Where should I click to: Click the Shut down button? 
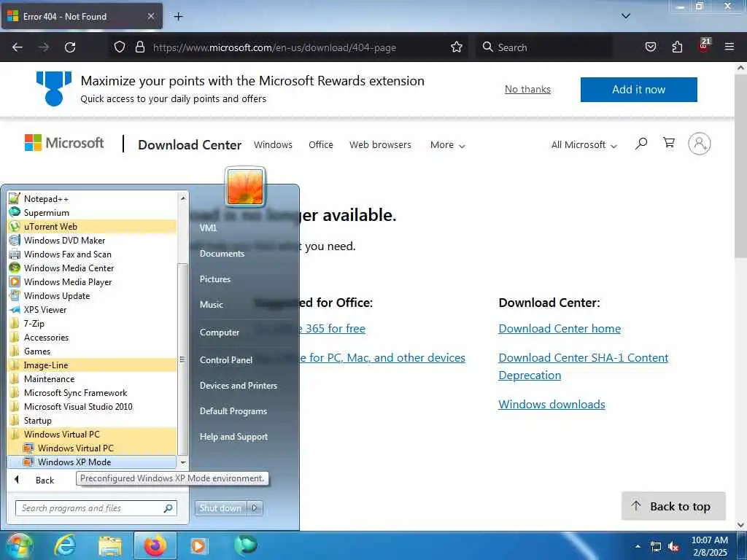click(220, 508)
